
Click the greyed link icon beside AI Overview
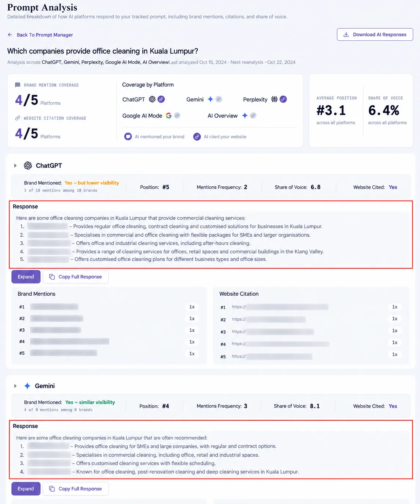click(253, 116)
